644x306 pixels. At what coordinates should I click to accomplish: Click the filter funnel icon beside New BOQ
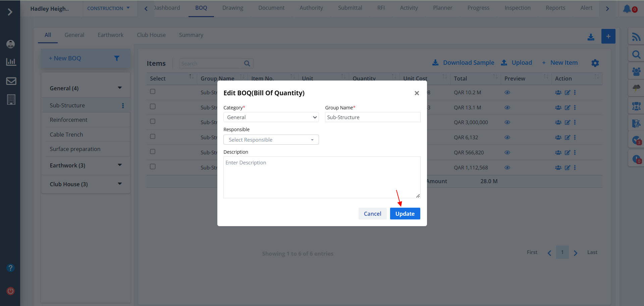117,58
